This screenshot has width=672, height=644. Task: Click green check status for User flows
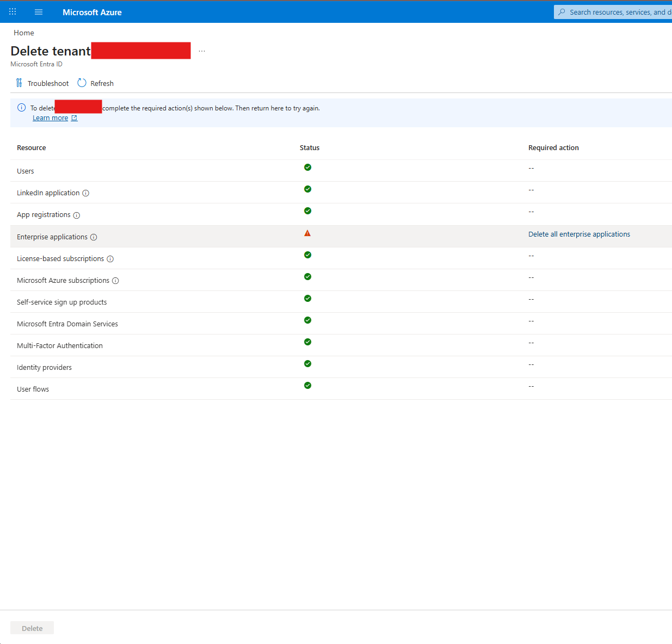(307, 386)
